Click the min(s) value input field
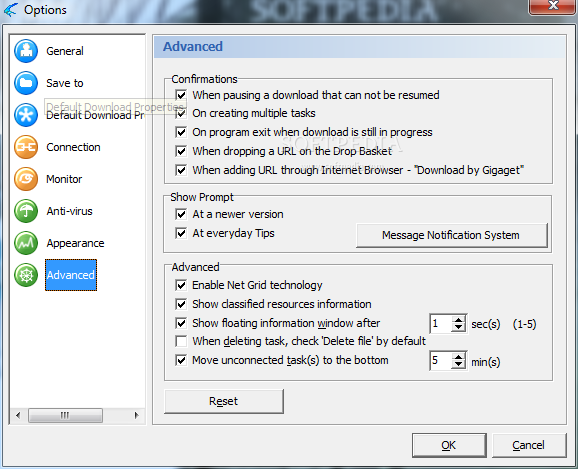Viewport: 578px width, 469px height. [441, 361]
